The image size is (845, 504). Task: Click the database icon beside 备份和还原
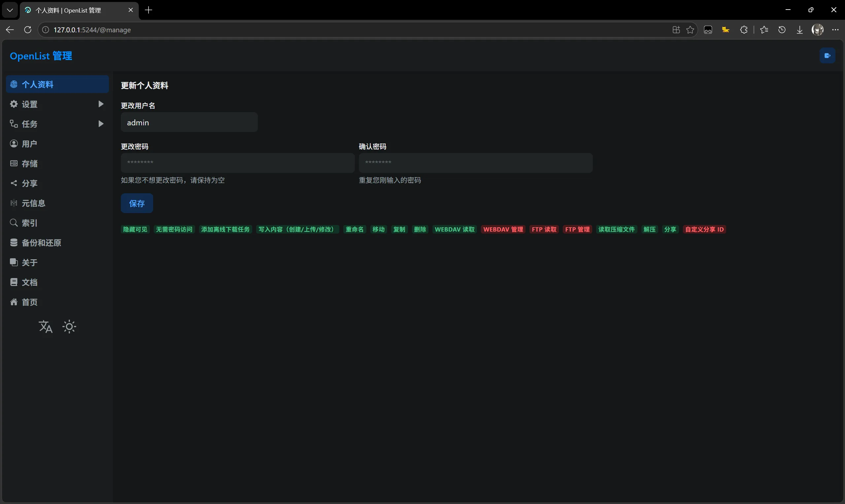14,242
